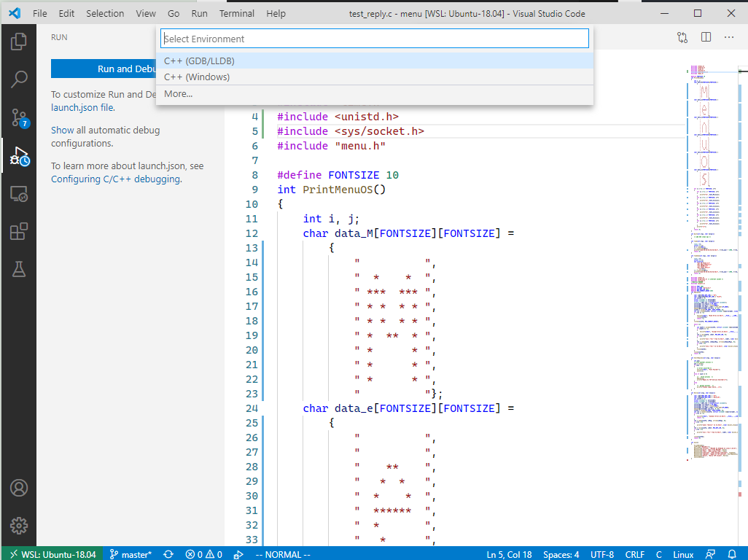Viewport: 748px width, 560px height.
Task: Open the View menu
Action: pos(146,13)
